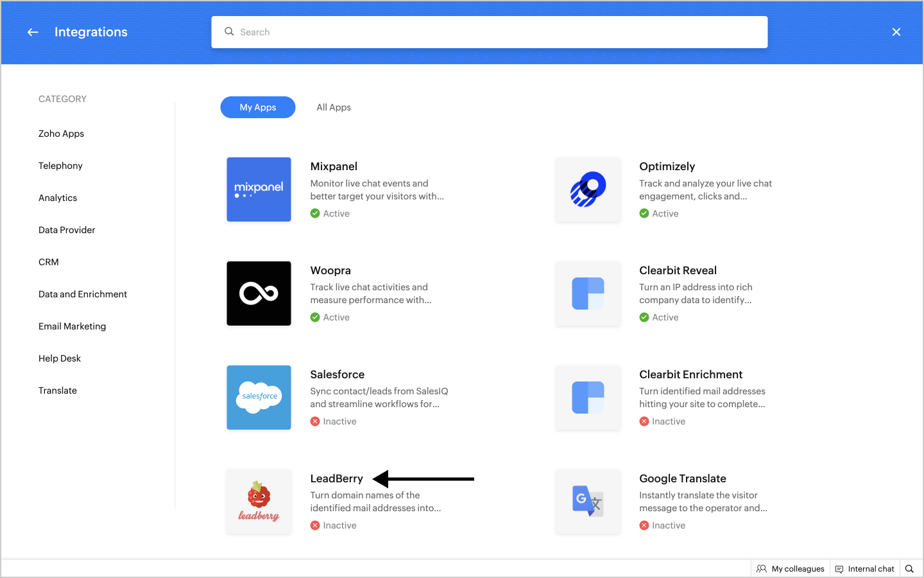Select the My Apps tab
Viewport: 924px width, 578px height.
[258, 107]
